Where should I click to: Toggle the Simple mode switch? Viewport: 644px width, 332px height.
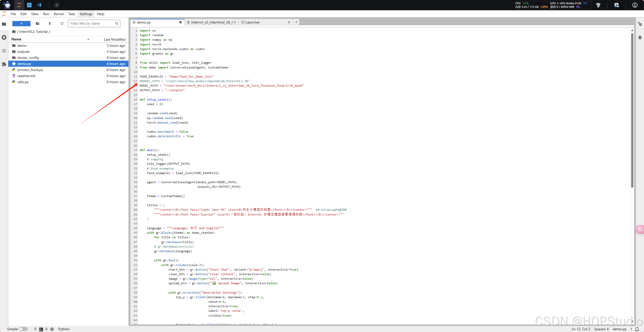[23, 329]
